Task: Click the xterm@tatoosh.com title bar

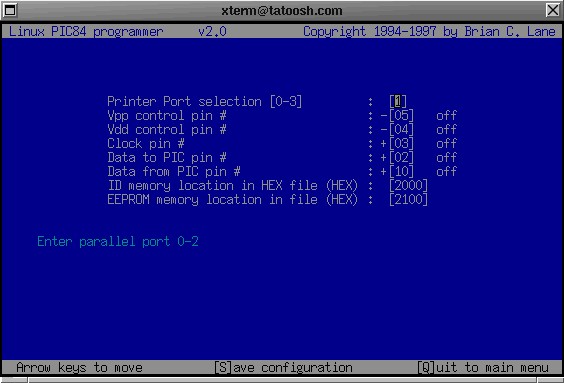Action: click(282, 10)
